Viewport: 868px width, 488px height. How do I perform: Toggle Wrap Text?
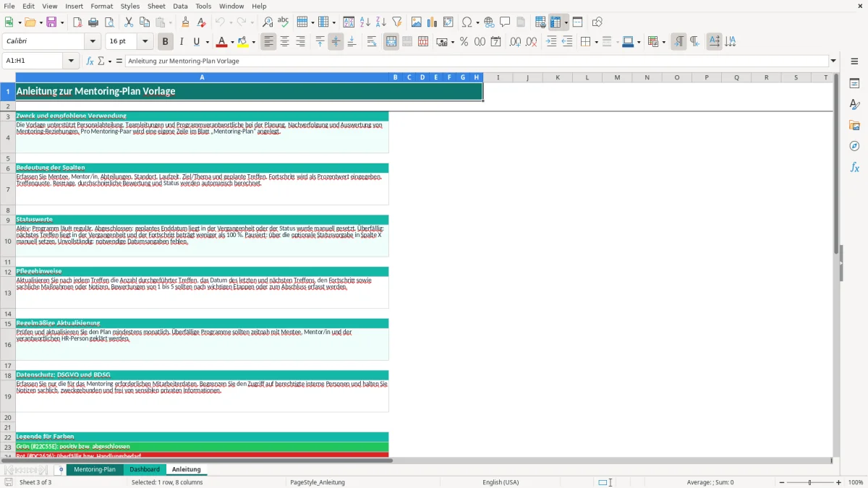[372, 42]
